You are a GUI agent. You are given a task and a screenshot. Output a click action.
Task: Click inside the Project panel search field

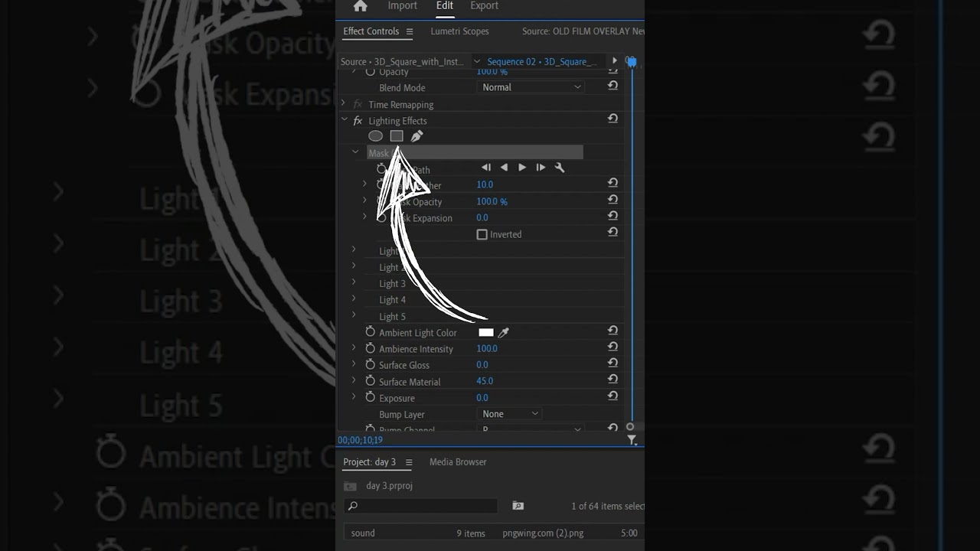coord(420,506)
